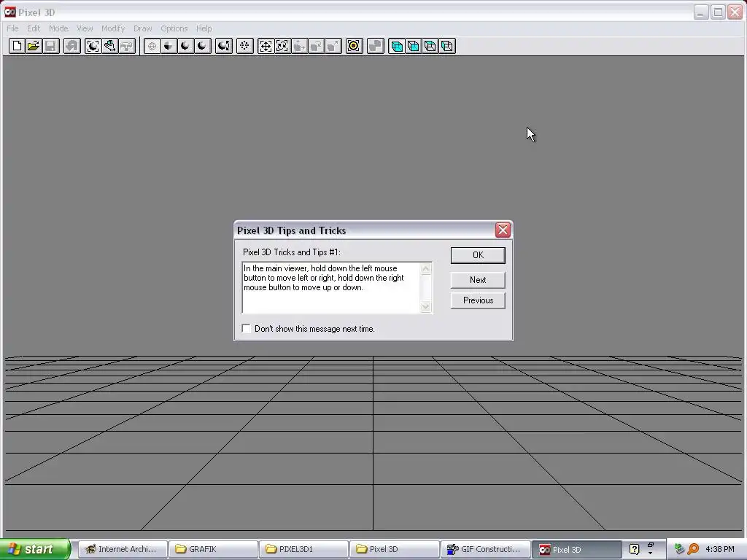Image resolution: width=747 pixels, height=560 pixels.
Task: Click the grayed undo arrow toolbar icon
Action: click(72, 46)
